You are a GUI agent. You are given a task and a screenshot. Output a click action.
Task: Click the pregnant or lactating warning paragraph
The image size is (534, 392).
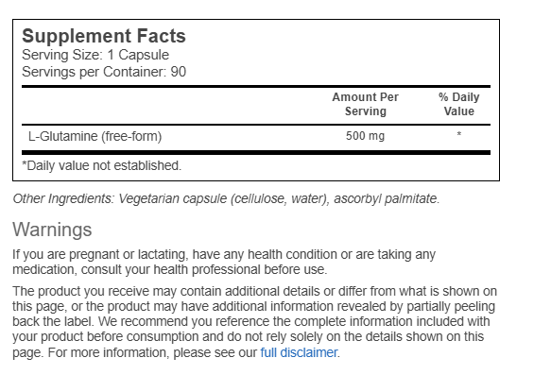click(x=224, y=262)
